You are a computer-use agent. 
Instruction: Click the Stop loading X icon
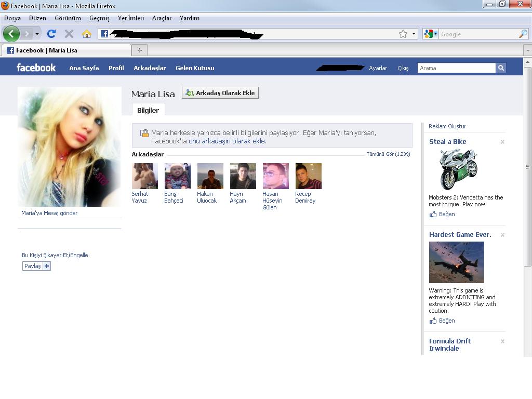69,34
